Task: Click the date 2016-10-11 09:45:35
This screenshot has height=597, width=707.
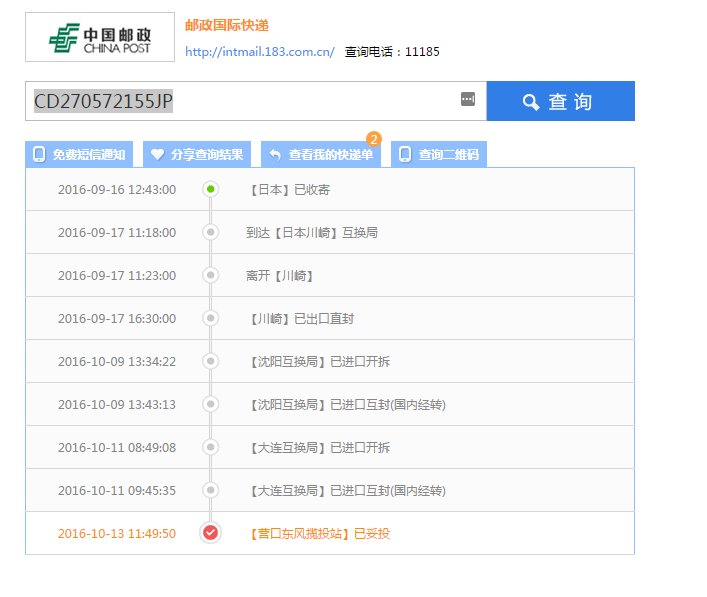Action: (x=117, y=491)
